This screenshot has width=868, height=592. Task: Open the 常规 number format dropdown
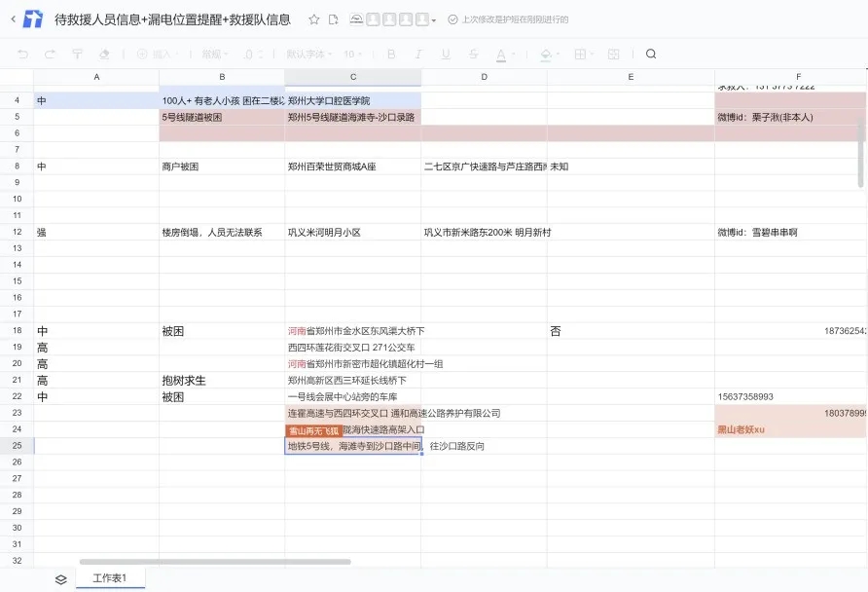pyautogui.click(x=215, y=54)
